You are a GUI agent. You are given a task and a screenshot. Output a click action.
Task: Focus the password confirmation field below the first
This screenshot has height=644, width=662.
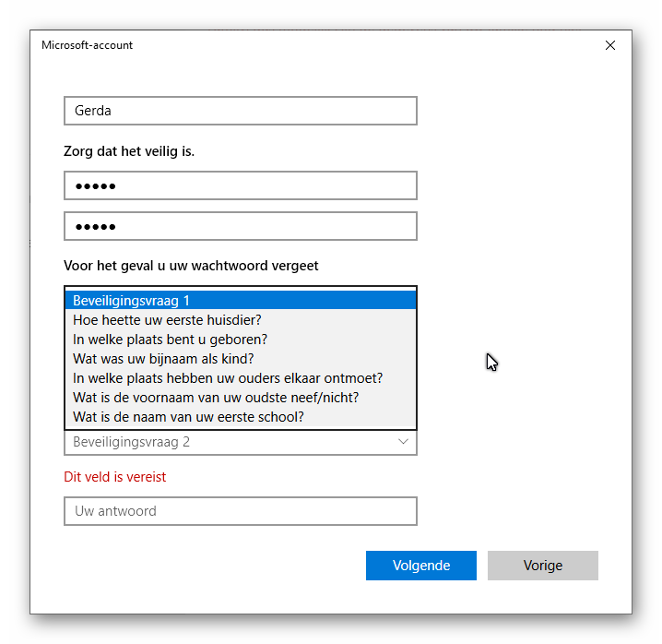(x=240, y=226)
